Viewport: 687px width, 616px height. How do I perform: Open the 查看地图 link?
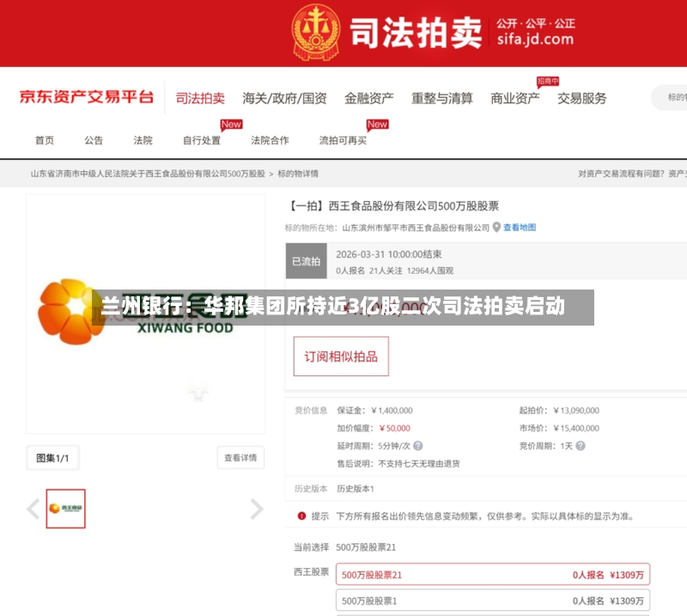pyautogui.click(x=520, y=227)
